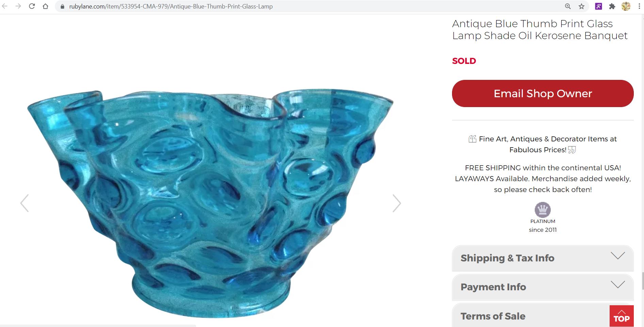Screen dimensions: 644x327
Task: Open the zoom magnifier in address bar
Action: pyautogui.click(x=568, y=6)
